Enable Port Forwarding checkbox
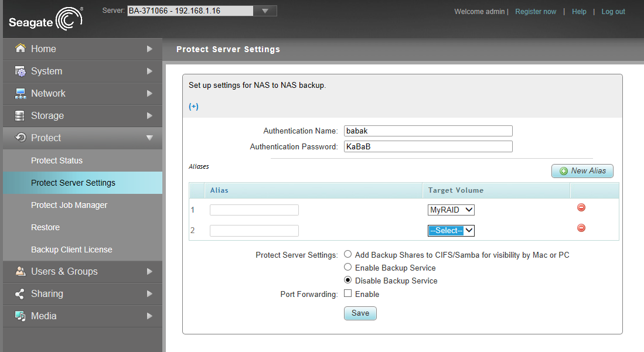644x352 pixels. (348, 294)
